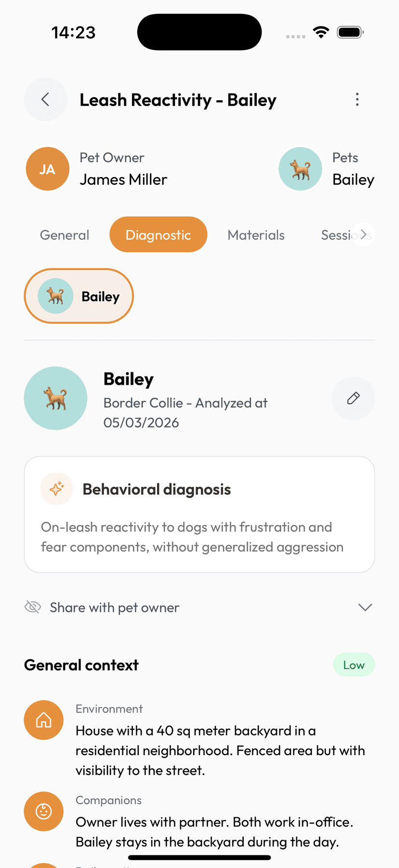Image resolution: width=399 pixels, height=868 pixels.
Task: Tap the Environment house icon
Action: pos(44,720)
